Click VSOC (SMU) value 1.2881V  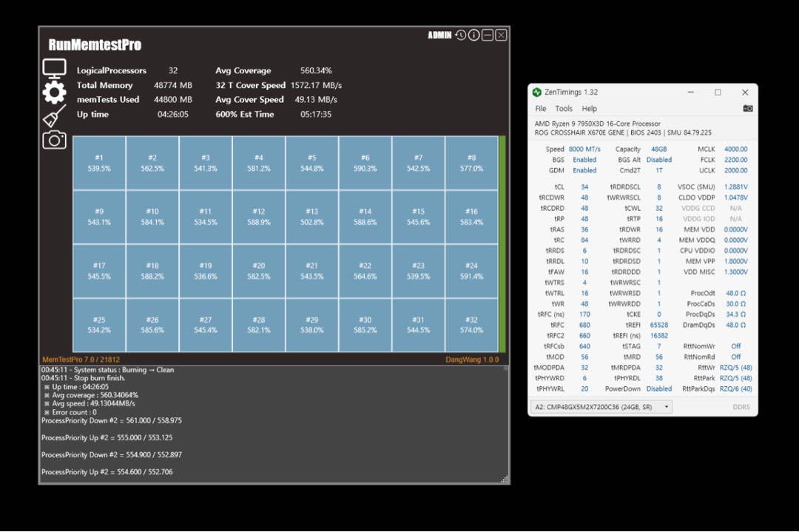[736, 187]
